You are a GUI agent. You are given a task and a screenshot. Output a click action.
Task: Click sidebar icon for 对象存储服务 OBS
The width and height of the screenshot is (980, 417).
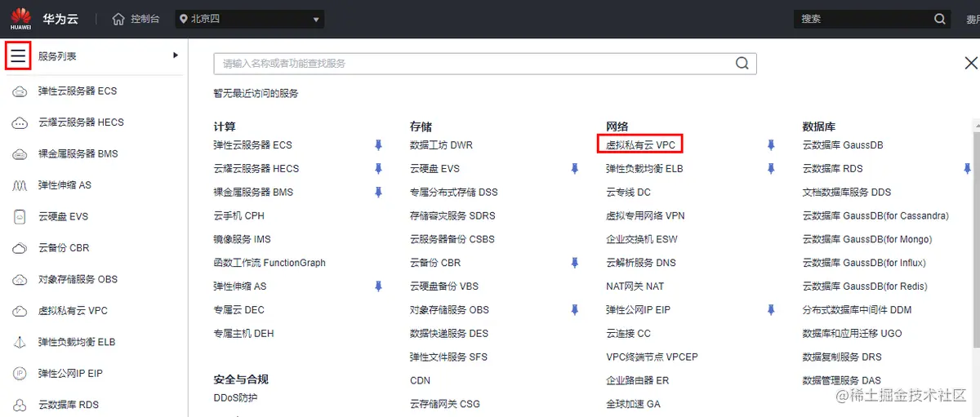20,280
